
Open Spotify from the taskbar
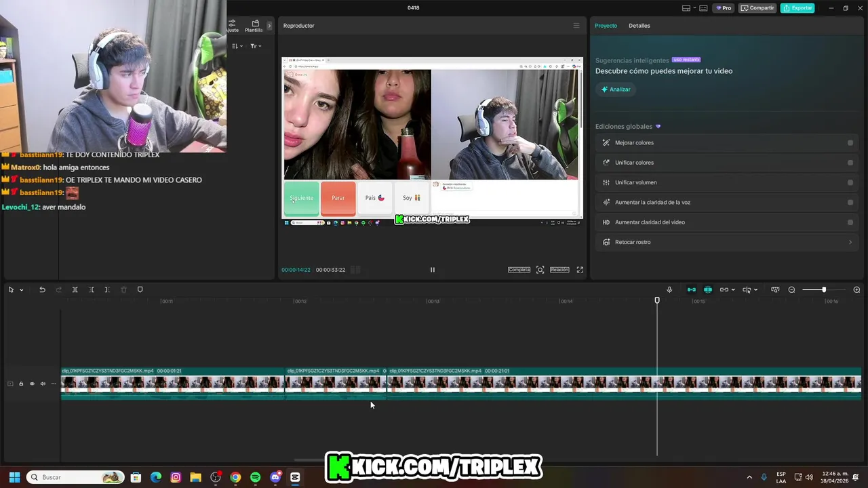coord(255,477)
